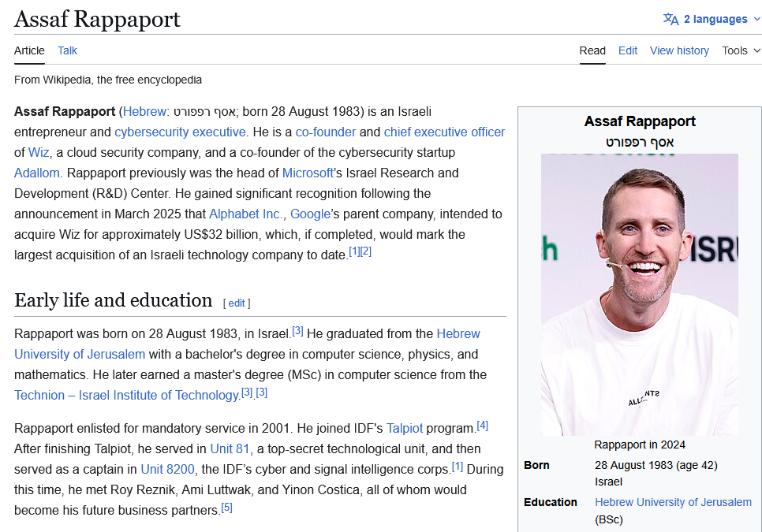Select 'From Wikipedia, the free encyclopedia' text
The width and height of the screenshot is (762, 532).
click(x=108, y=80)
